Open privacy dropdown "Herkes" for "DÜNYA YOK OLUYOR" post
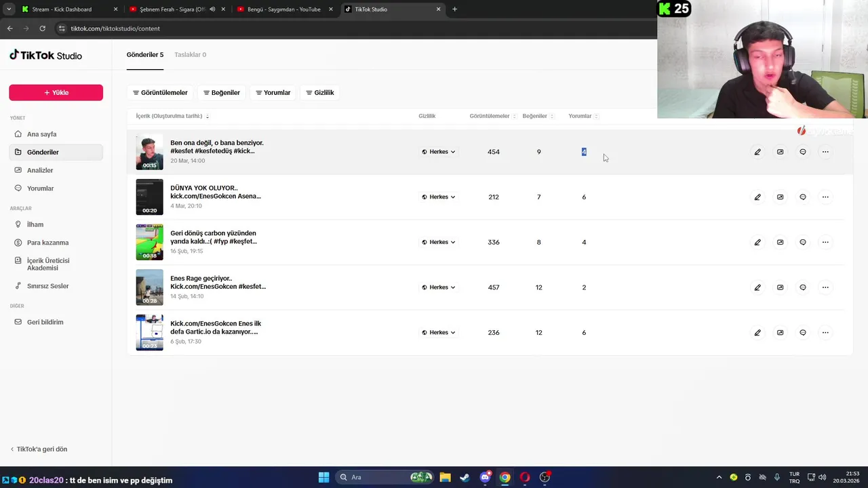 tap(439, 197)
